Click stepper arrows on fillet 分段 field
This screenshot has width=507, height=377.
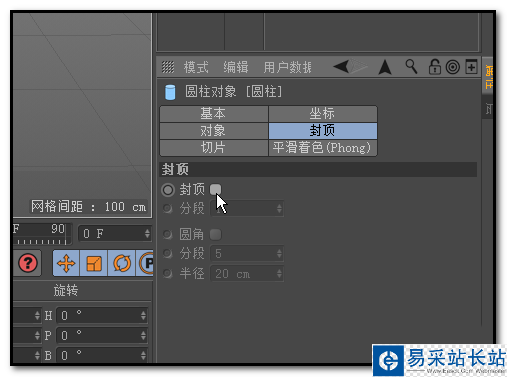coord(279,254)
